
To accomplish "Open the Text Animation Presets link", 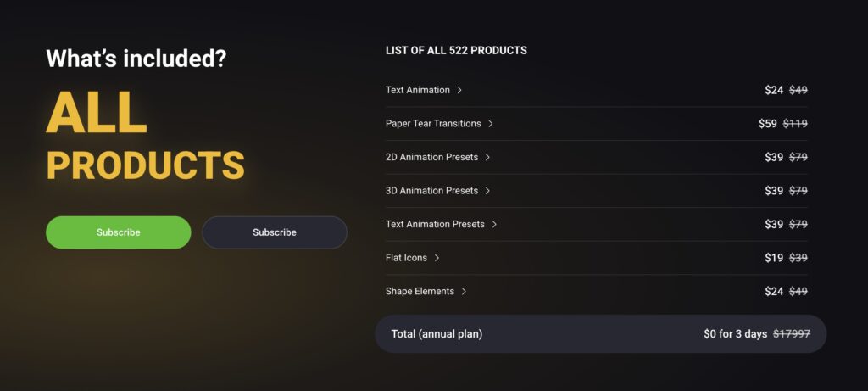I will (x=435, y=224).
